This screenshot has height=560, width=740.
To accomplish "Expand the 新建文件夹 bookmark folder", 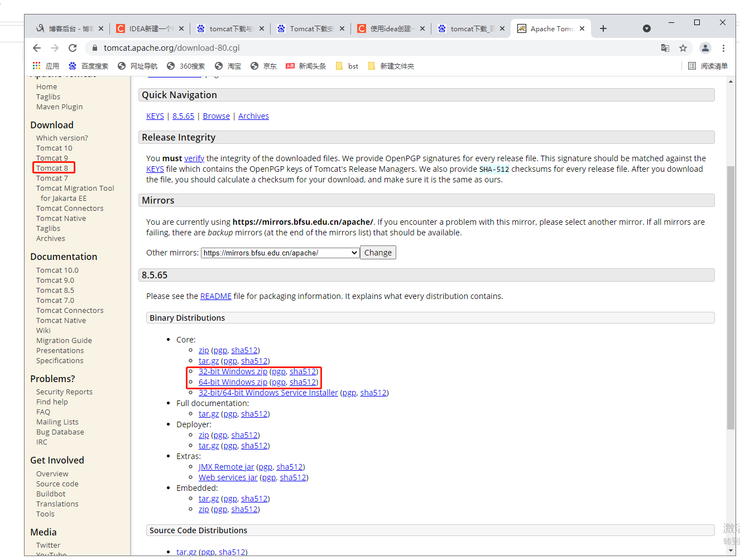I will coord(391,66).
